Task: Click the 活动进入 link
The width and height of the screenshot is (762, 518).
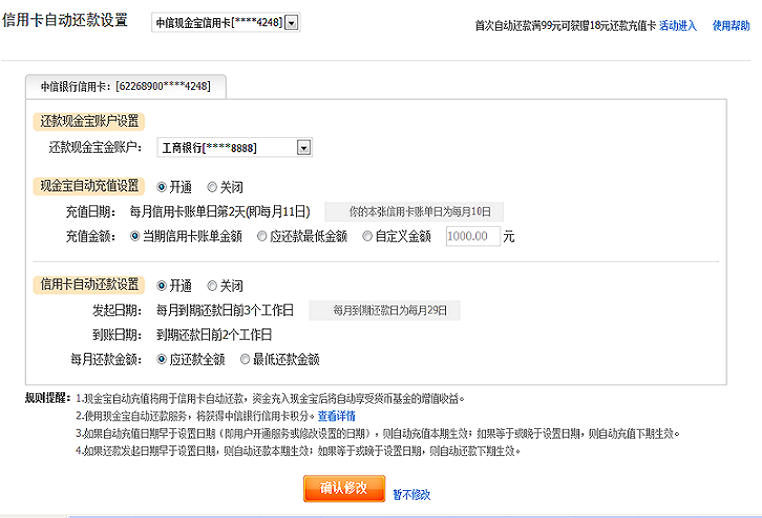Action: 678,25
